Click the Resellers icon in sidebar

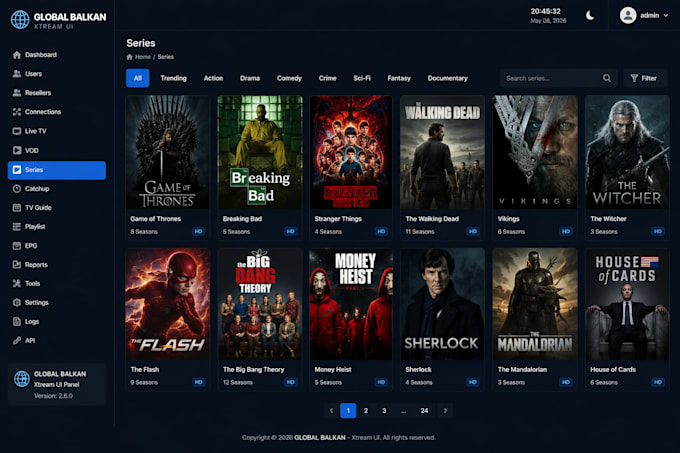point(17,93)
